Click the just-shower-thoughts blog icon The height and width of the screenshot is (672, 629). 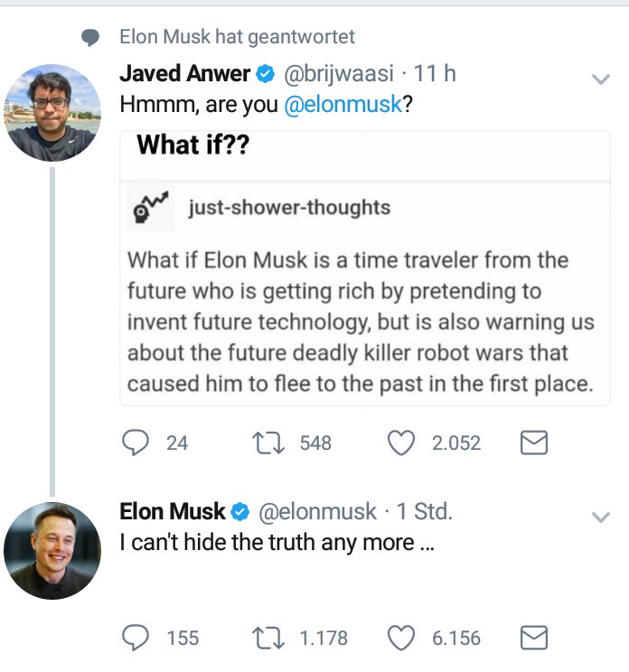(151, 208)
